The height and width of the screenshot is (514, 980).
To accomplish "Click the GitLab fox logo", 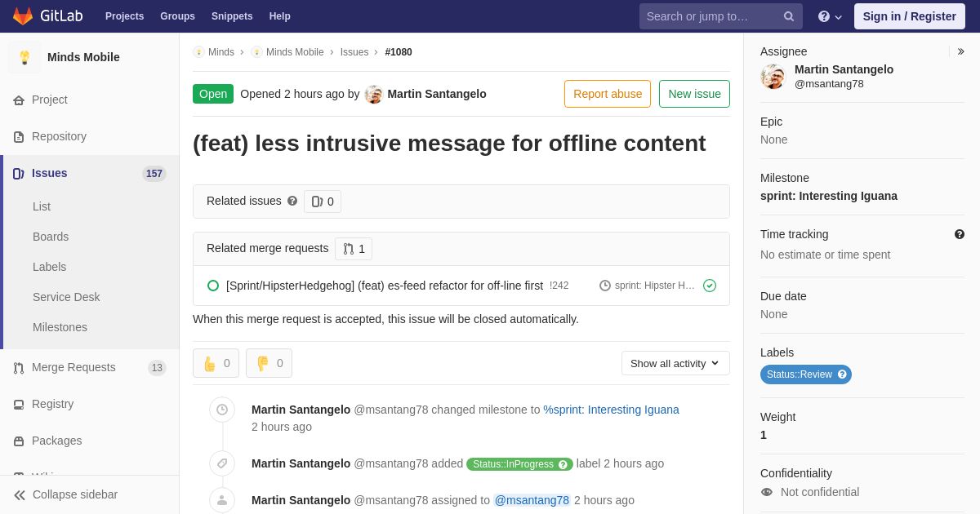I will click(x=23, y=16).
